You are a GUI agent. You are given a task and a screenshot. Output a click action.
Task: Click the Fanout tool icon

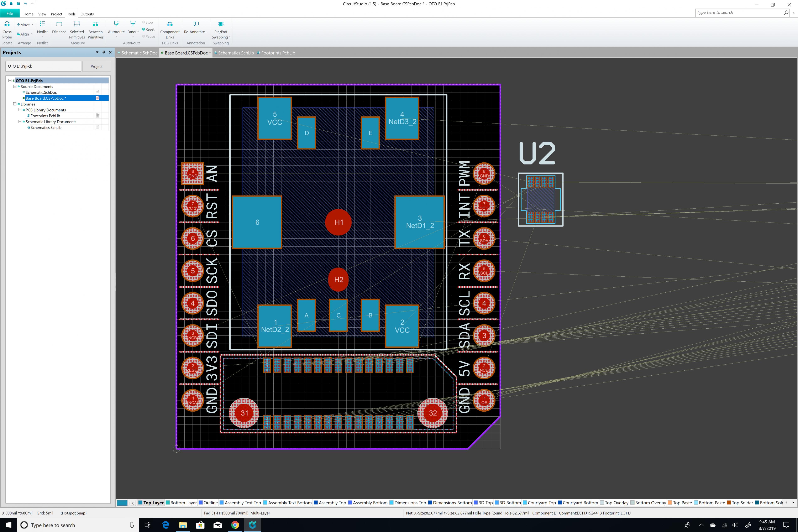point(133,24)
